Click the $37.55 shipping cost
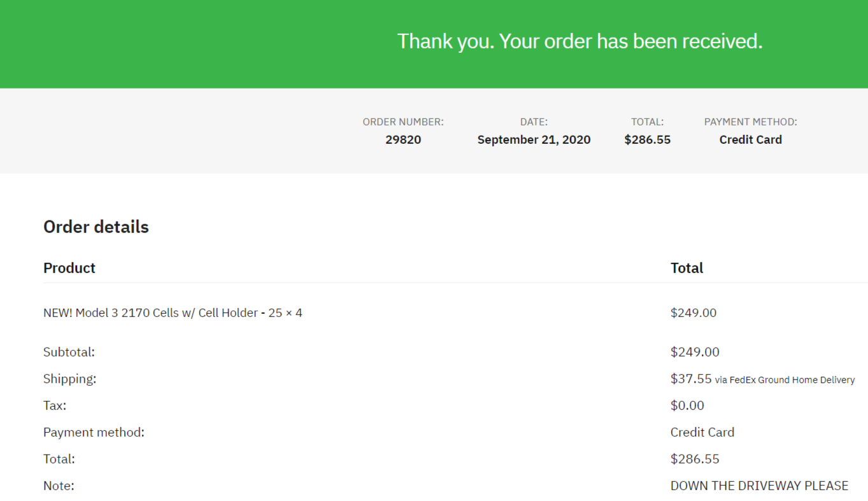 (x=691, y=379)
